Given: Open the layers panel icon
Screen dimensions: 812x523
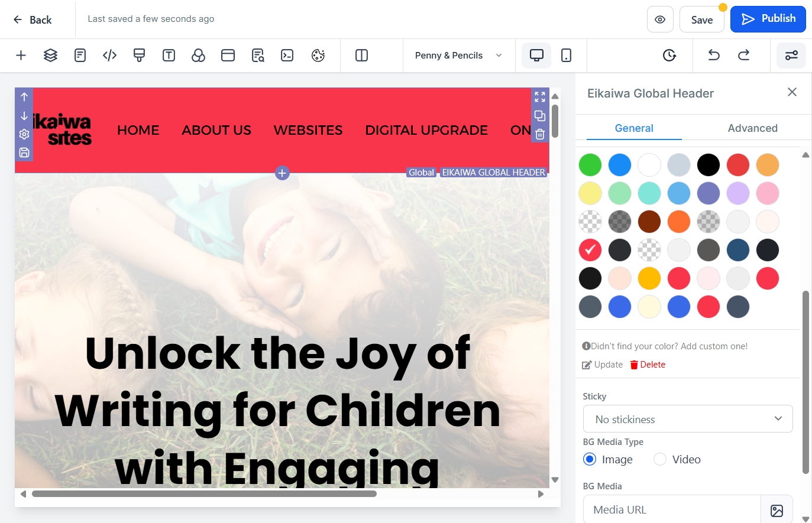Looking at the screenshot, I should (x=50, y=56).
